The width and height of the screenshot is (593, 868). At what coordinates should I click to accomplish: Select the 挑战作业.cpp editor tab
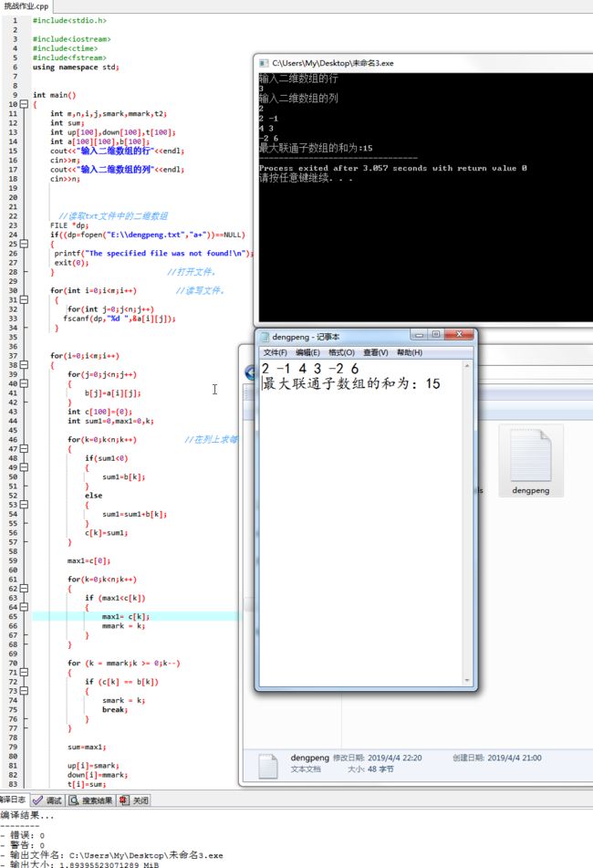point(26,6)
